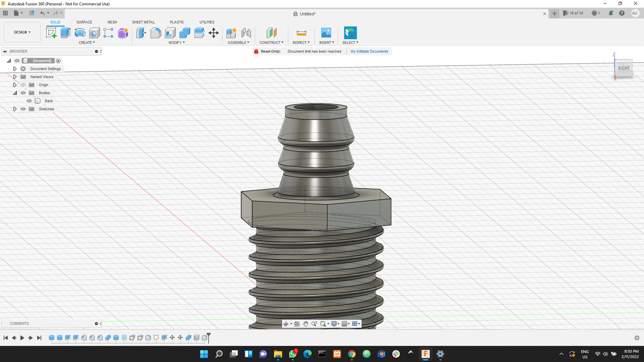This screenshot has width=644, height=362.
Task: Toggle visibility of the Bodies folder
Action: 23,93
